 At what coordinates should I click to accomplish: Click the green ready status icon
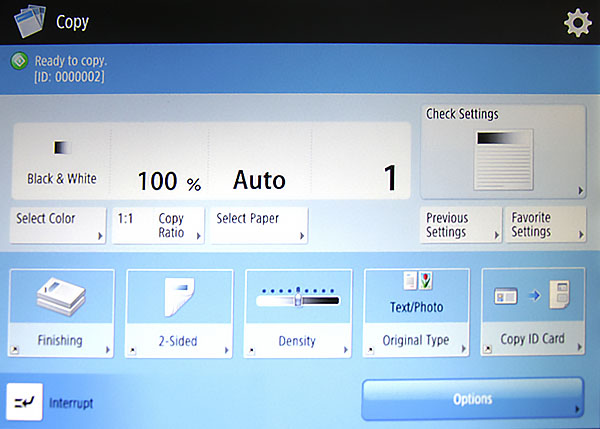[x=19, y=61]
